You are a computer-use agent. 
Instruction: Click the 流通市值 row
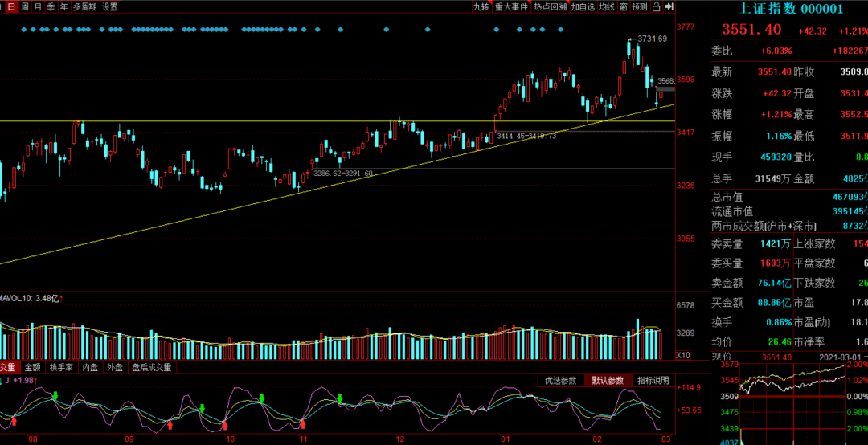(789, 211)
